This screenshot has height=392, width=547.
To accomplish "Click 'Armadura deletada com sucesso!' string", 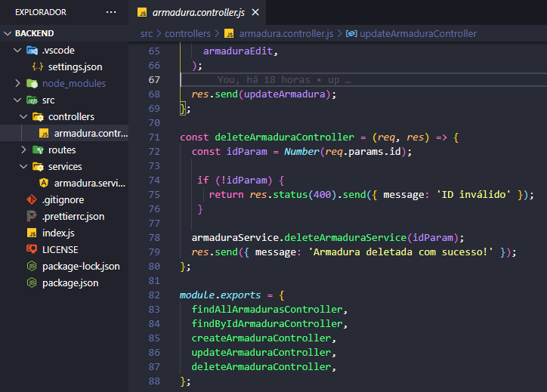I will [x=400, y=252].
